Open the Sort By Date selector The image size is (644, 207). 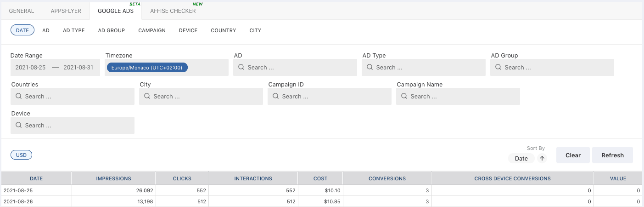pos(521,158)
